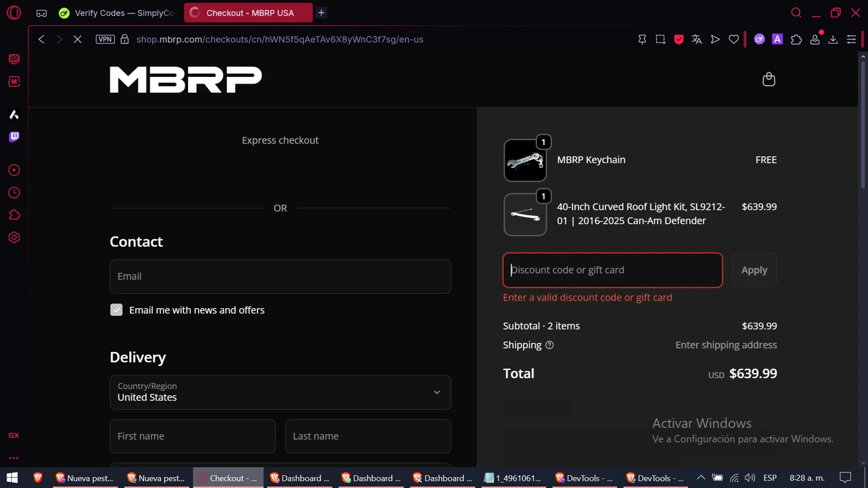Click the GX icon at the sidebar bottom
The width and height of the screenshot is (868, 488).
click(14, 435)
